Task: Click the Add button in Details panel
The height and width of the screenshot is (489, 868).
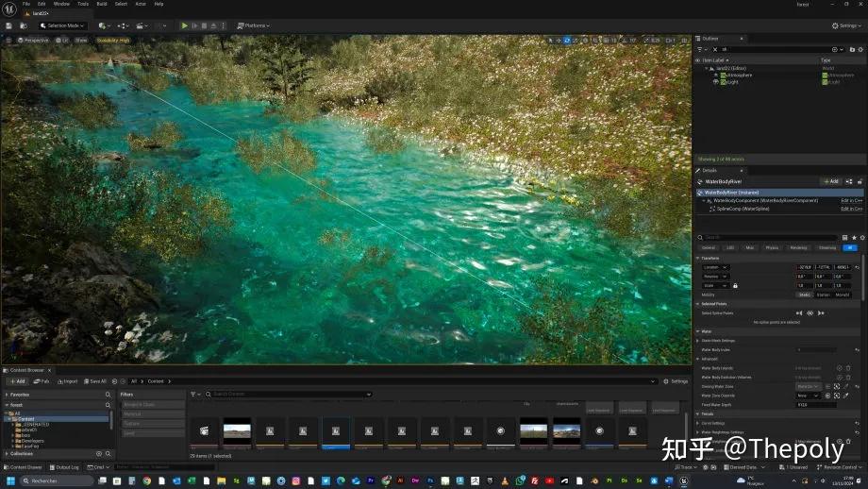Action: [831, 181]
